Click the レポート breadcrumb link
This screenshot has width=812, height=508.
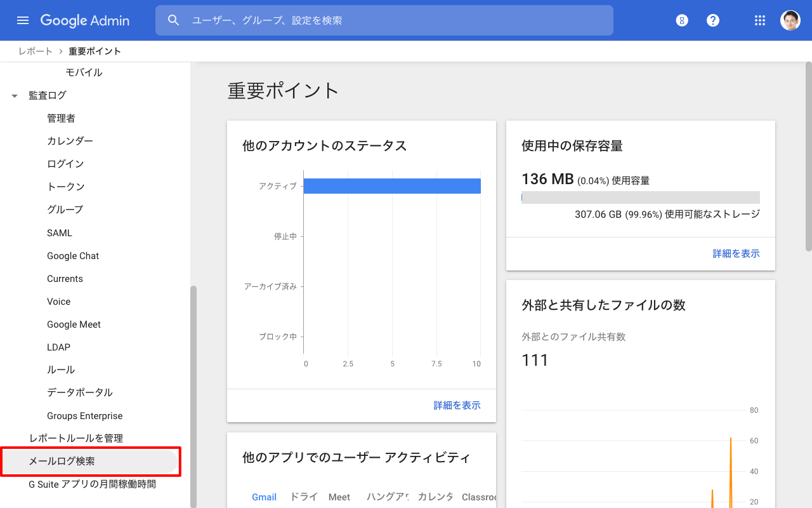pos(36,51)
